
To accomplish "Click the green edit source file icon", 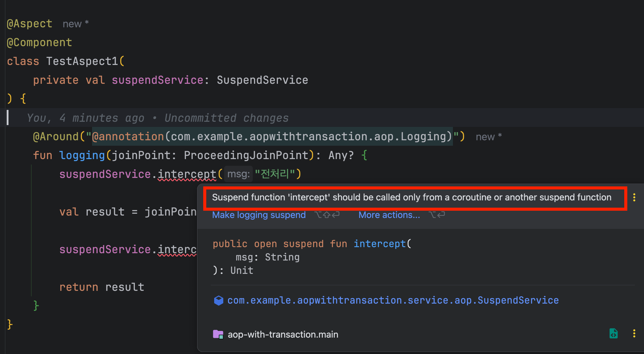I will (613, 334).
